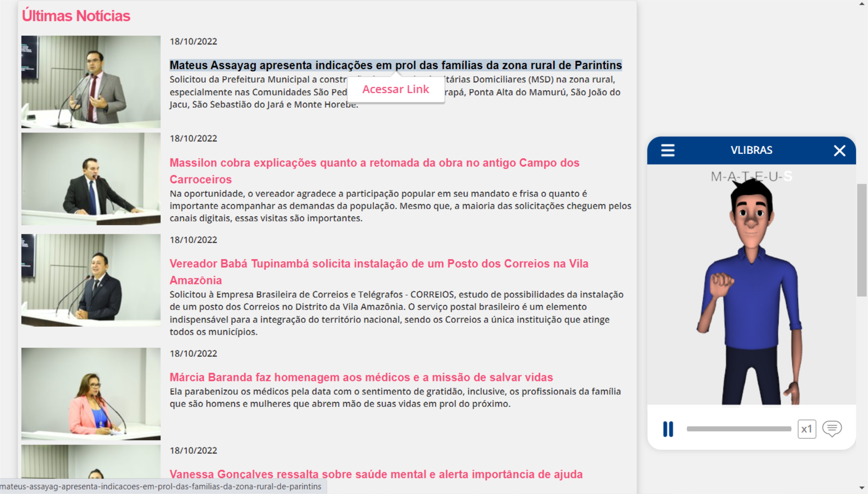Click the page vertical scrollbar thumb

coord(862,240)
